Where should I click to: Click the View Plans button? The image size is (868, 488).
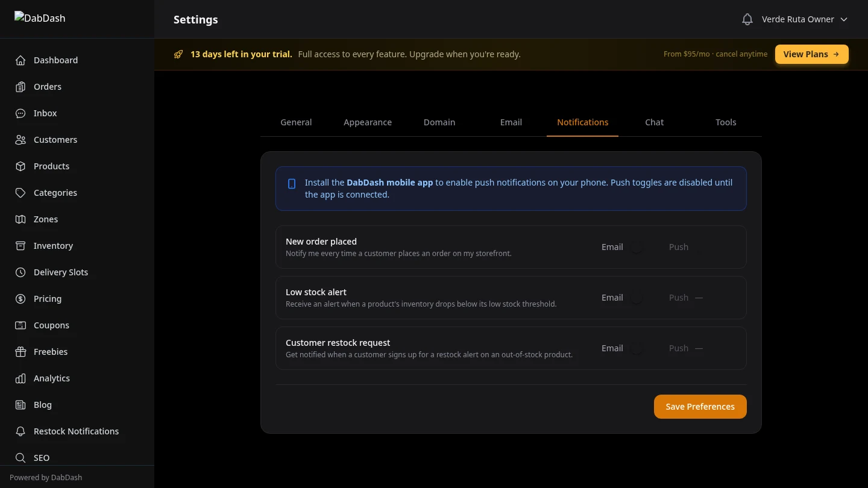(811, 54)
